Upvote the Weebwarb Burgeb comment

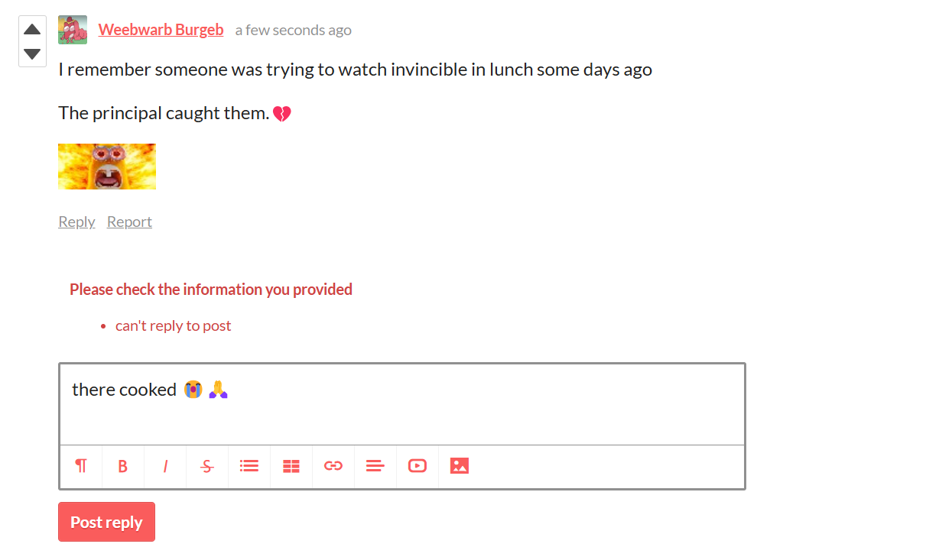[32, 30]
